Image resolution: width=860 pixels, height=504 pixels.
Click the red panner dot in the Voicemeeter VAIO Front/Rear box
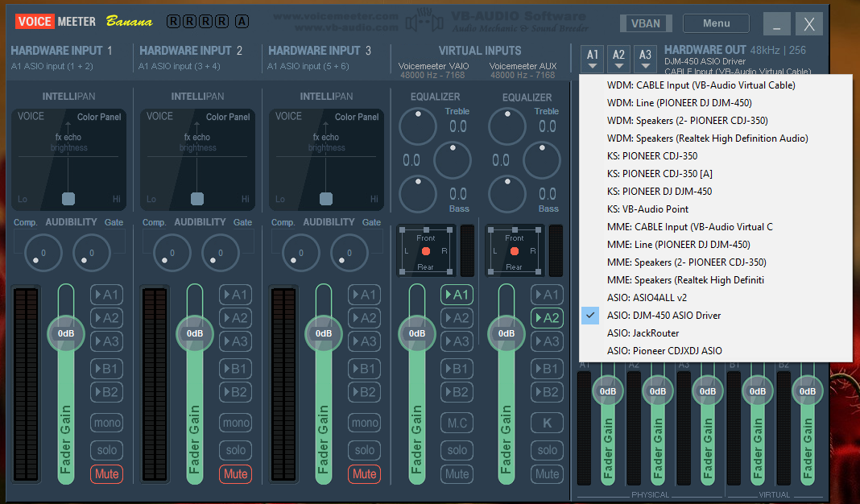(426, 251)
